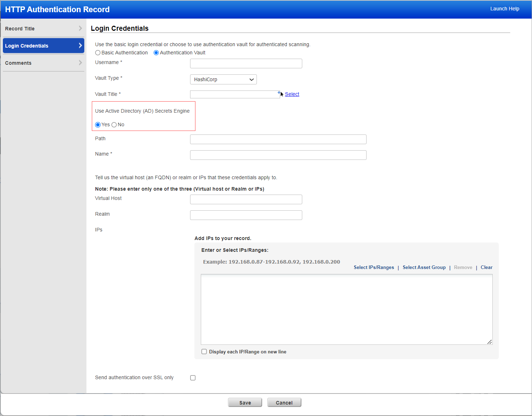Focus the Path text field
Viewport: 532px width, 416px height.
(278, 140)
